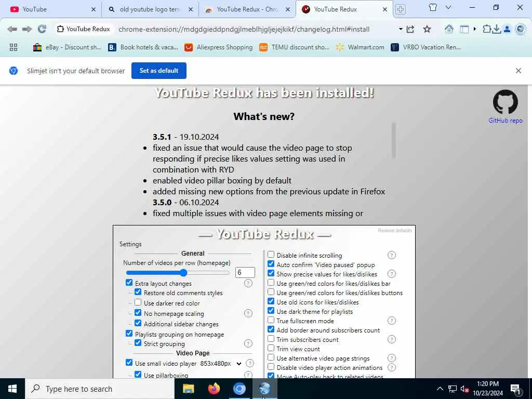532x399 pixels.
Task: Show hidden system tray icons
Action: 440,389
